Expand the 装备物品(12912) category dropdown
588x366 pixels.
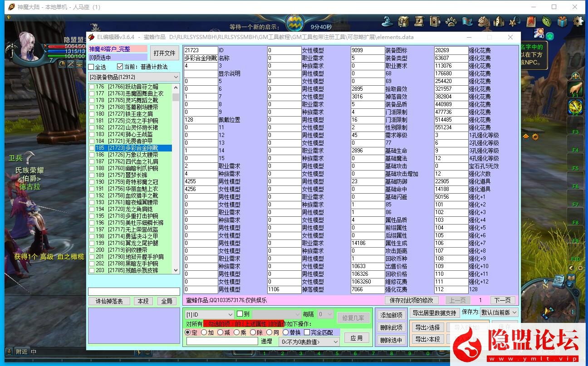coord(134,77)
